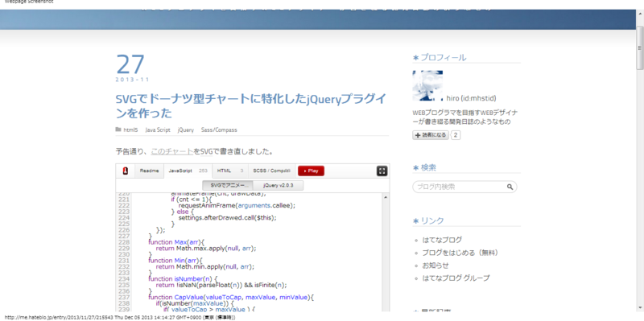Click the jsdo.it logo icon in the embed
Image resolution: width=644 pixels, height=321 pixels.
coord(126,171)
